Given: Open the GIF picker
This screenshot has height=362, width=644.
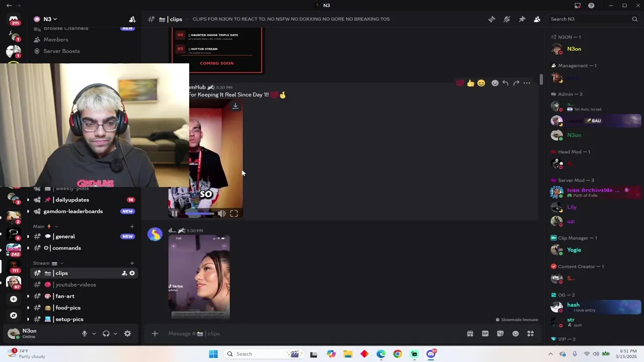Looking at the screenshot, I should tap(485, 333).
